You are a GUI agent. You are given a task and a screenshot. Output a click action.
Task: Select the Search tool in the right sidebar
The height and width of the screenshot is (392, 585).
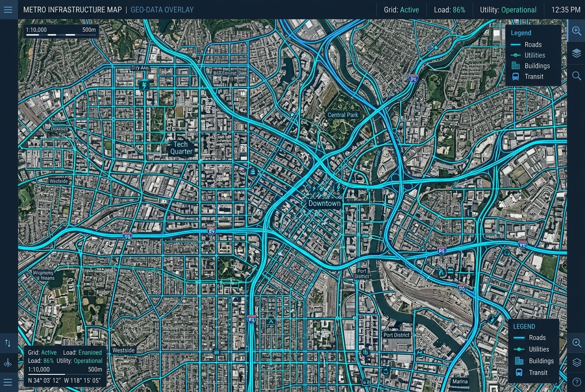tap(577, 75)
